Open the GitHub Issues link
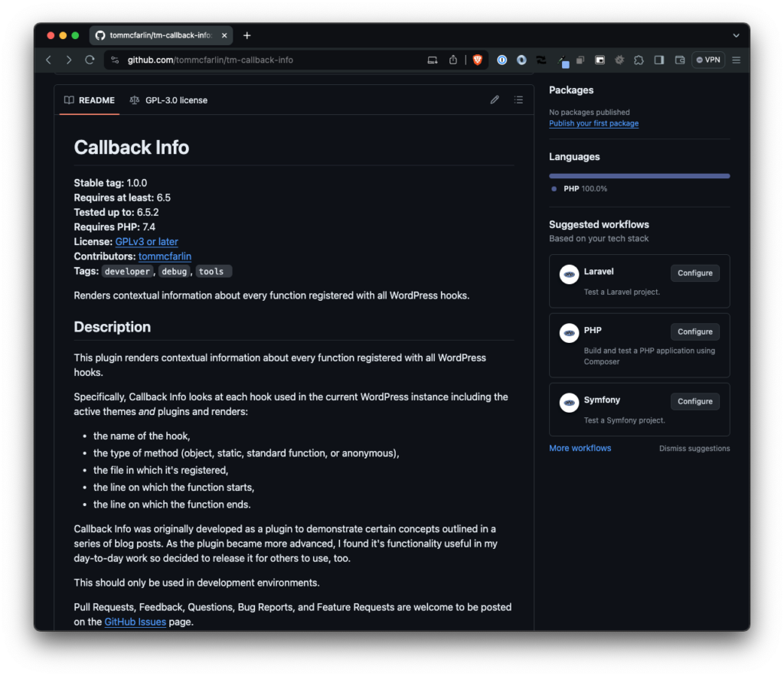 coord(135,622)
